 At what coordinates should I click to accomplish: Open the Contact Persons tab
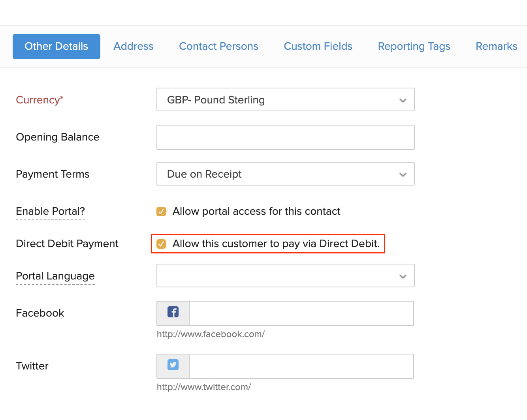point(218,46)
